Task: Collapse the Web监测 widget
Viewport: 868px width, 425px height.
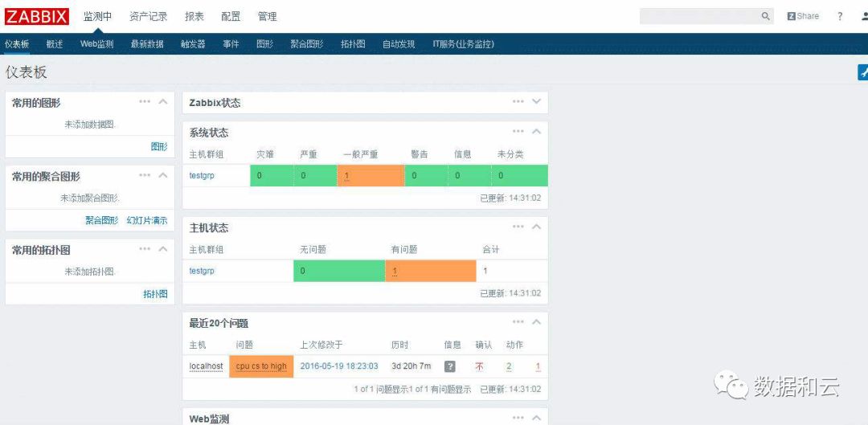Action: coord(536,417)
